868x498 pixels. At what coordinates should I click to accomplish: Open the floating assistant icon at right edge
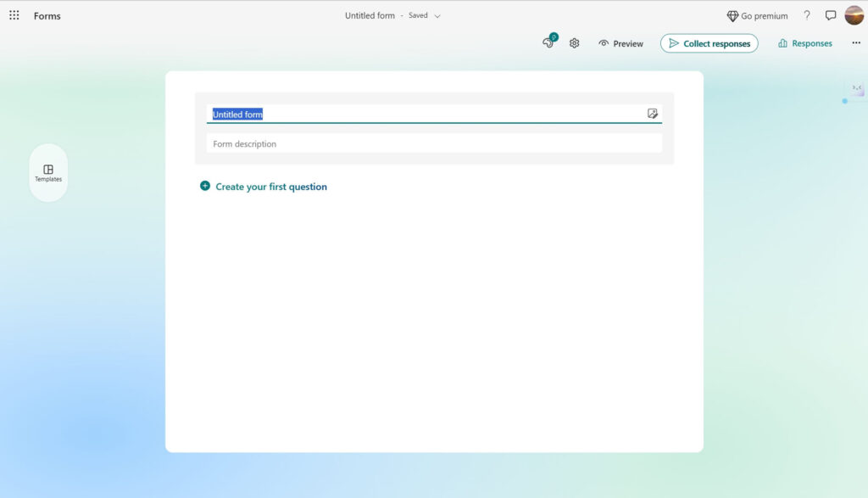(857, 89)
